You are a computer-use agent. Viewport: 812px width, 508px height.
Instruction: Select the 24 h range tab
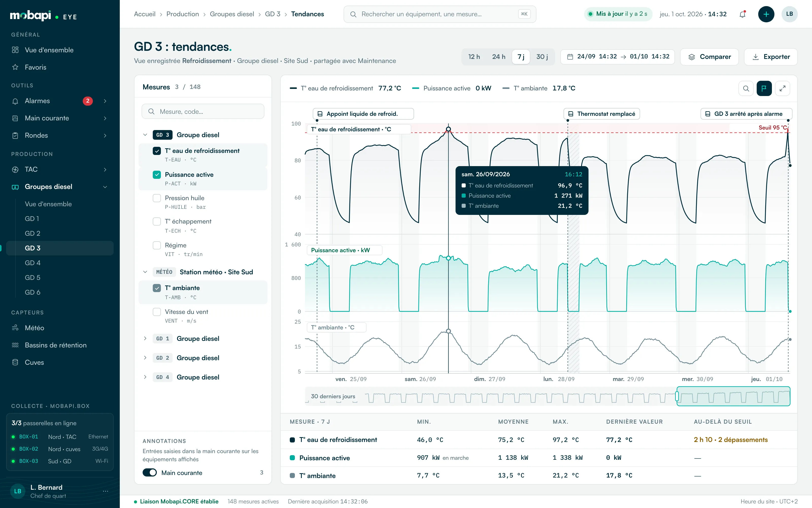(x=499, y=57)
